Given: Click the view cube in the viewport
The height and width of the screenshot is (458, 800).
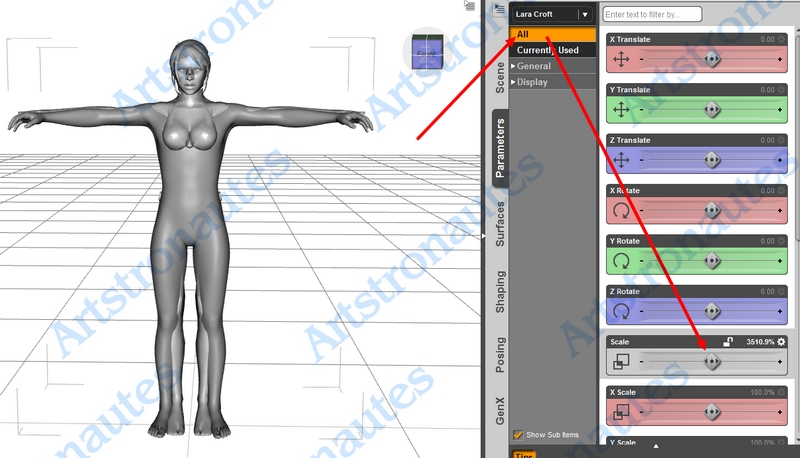Looking at the screenshot, I should [x=428, y=51].
